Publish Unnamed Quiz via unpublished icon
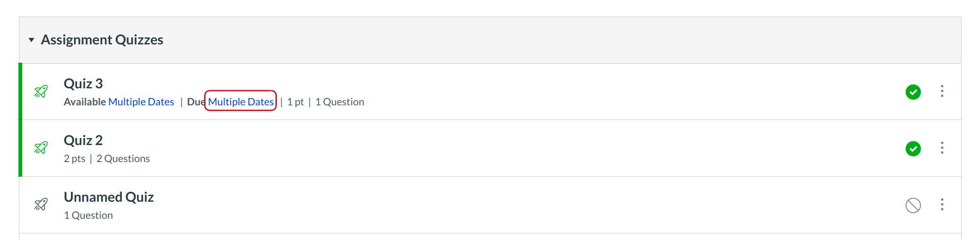The width and height of the screenshot is (980, 240). click(x=913, y=205)
